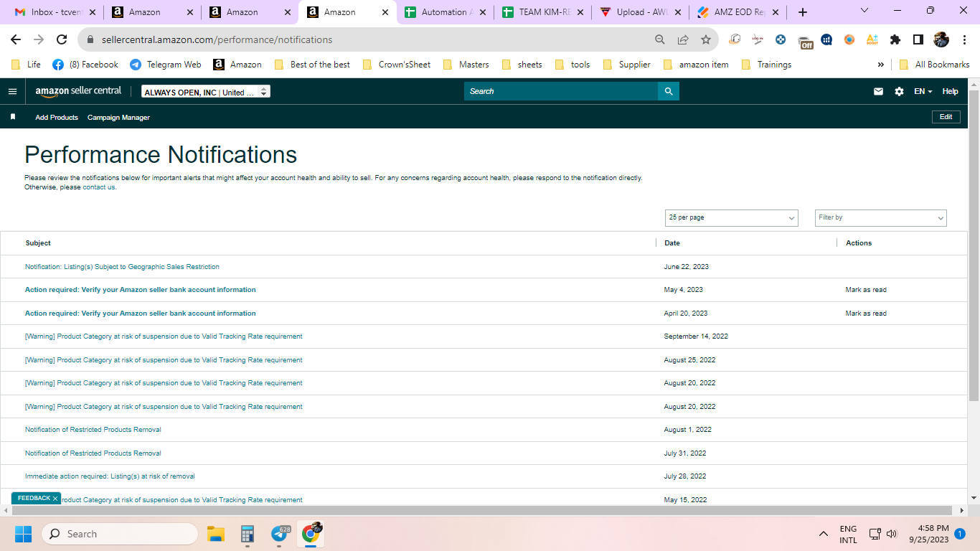The width and height of the screenshot is (980, 551).
Task: Switch to the Automation sheet tab
Action: pyautogui.click(x=445, y=12)
